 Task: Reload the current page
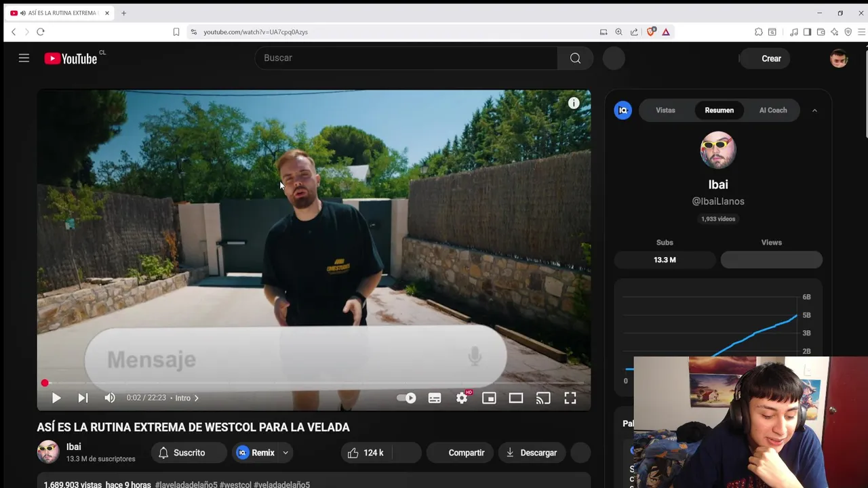pos(41,32)
